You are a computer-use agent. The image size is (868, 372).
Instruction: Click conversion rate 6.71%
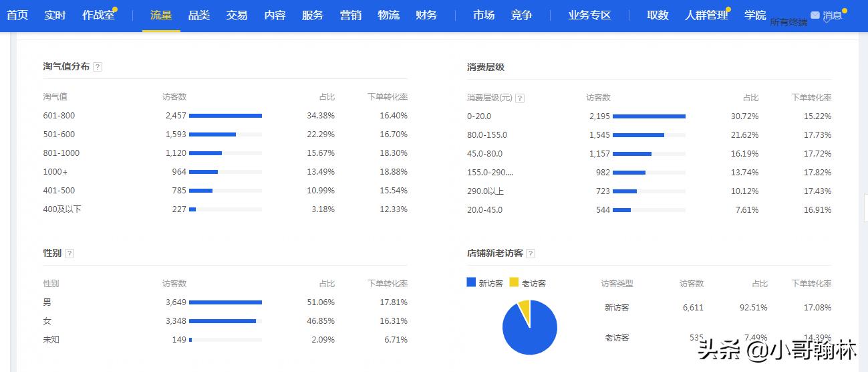396,340
